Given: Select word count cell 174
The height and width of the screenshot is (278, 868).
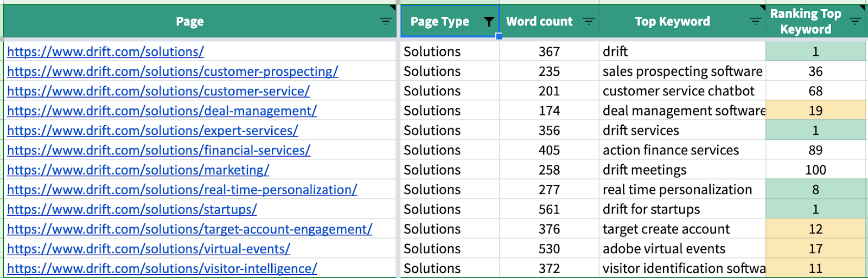Looking at the screenshot, I should (x=549, y=111).
